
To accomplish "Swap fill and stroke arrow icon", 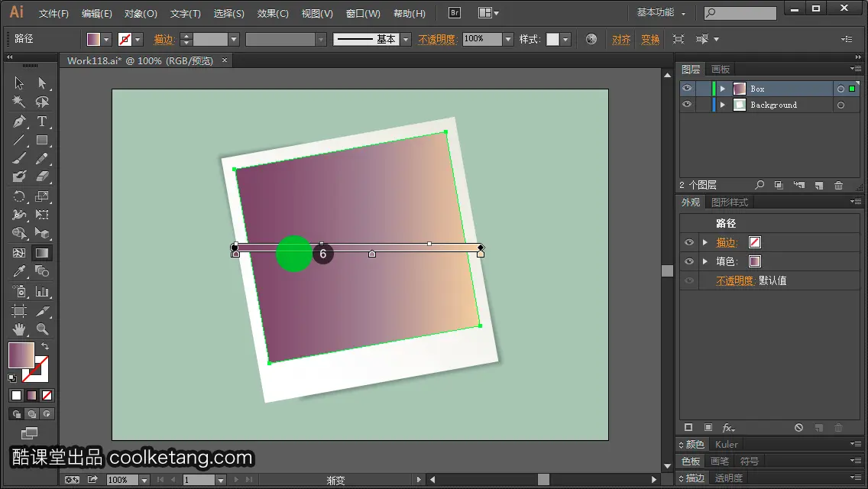I will click(x=45, y=346).
